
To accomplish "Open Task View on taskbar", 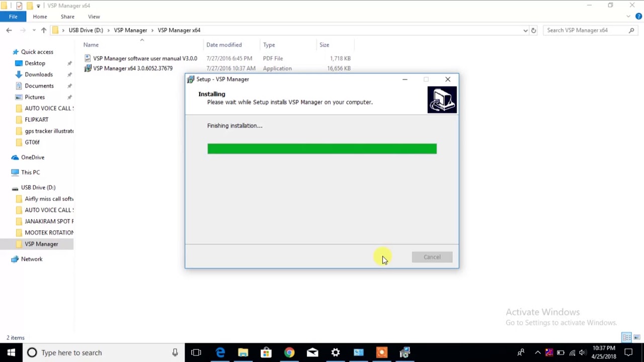I will [196, 352].
